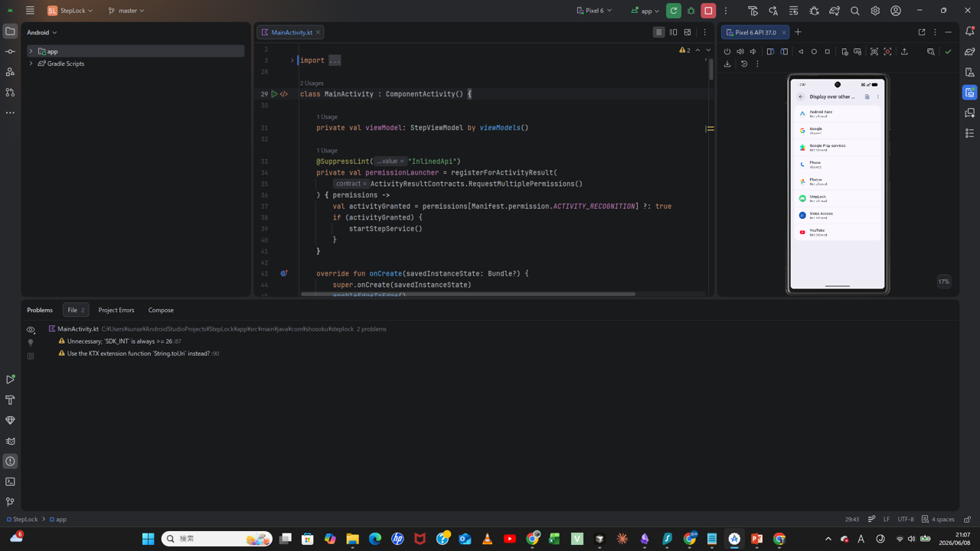Open the Run tool window

[x=10, y=380]
